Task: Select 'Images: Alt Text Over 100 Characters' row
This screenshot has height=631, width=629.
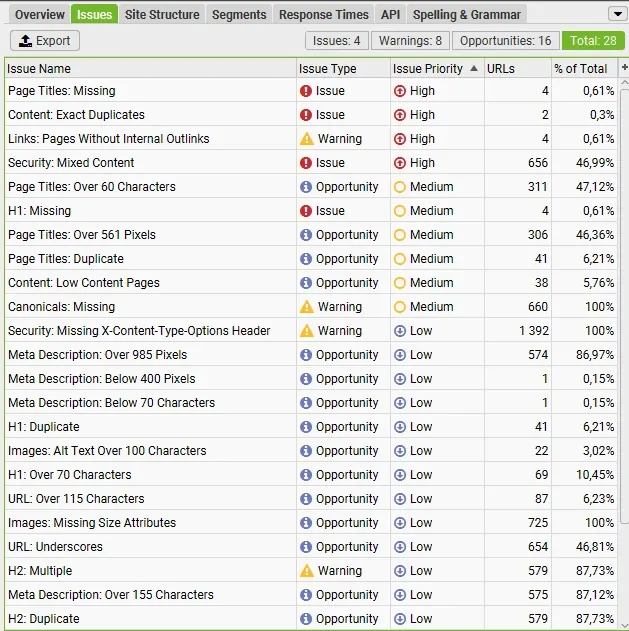Action: point(311,451)
